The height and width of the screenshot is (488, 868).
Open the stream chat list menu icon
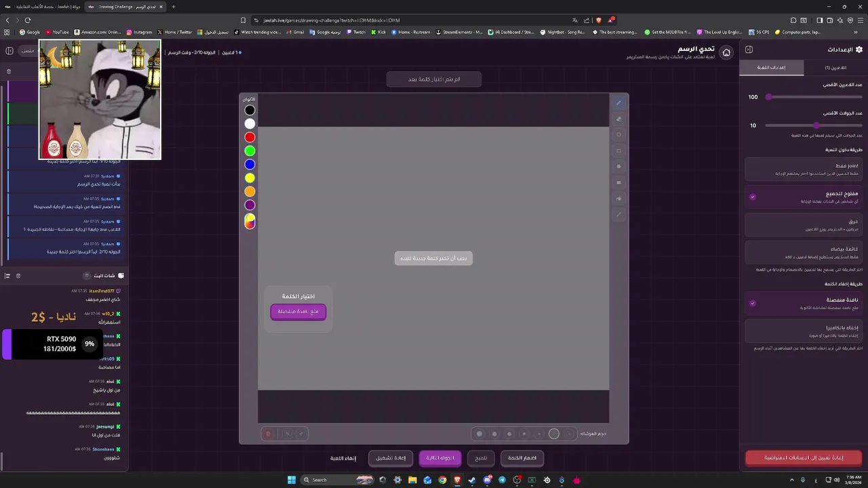7,276
